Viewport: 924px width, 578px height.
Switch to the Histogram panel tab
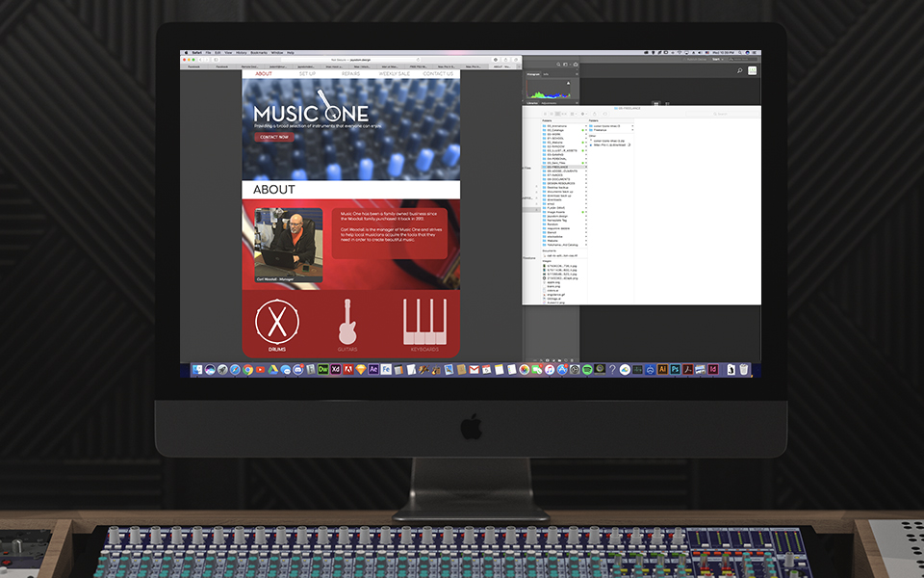point(533,73)
